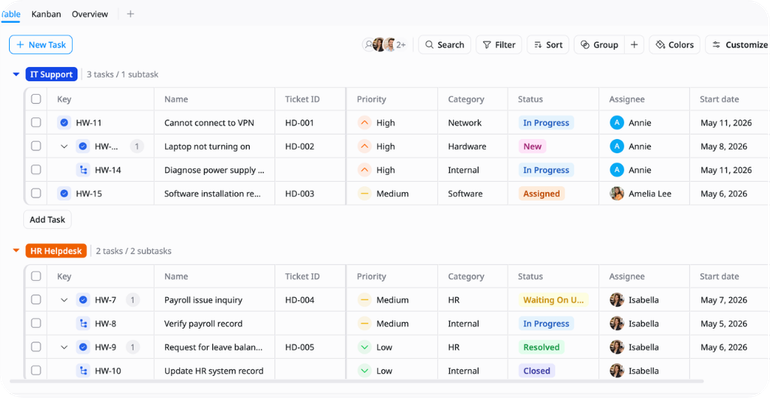Click Annie's avatar in the HW-11 row
The image size is (771, 398).
[x=617, y=123]
